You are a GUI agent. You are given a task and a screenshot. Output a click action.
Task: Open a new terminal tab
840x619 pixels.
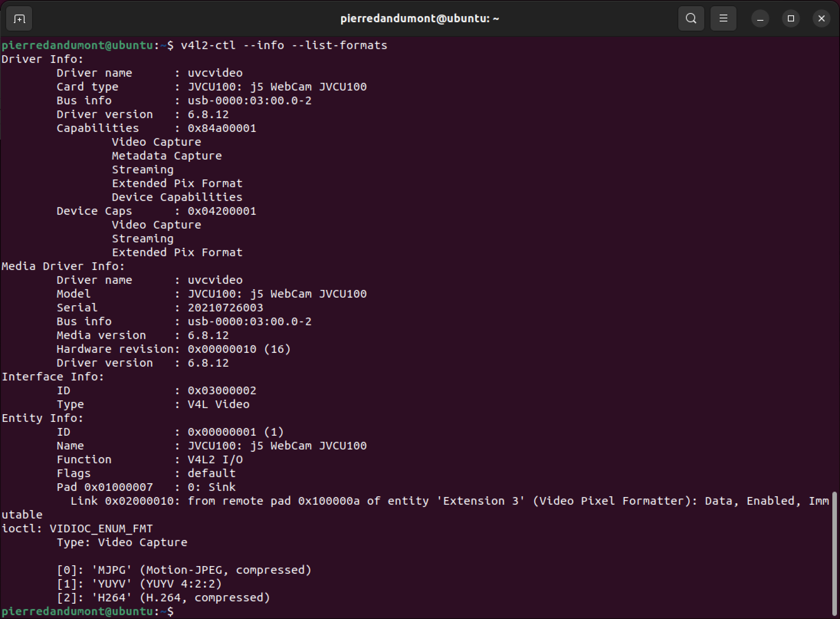click(19, 19)
